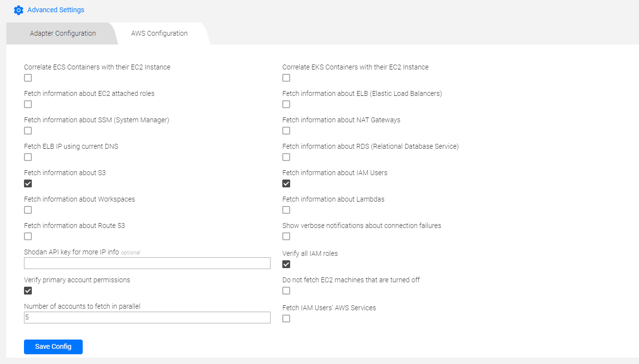Disable Verify primary account permissions checkbox
Screen dimensions: 639x364
28,291
